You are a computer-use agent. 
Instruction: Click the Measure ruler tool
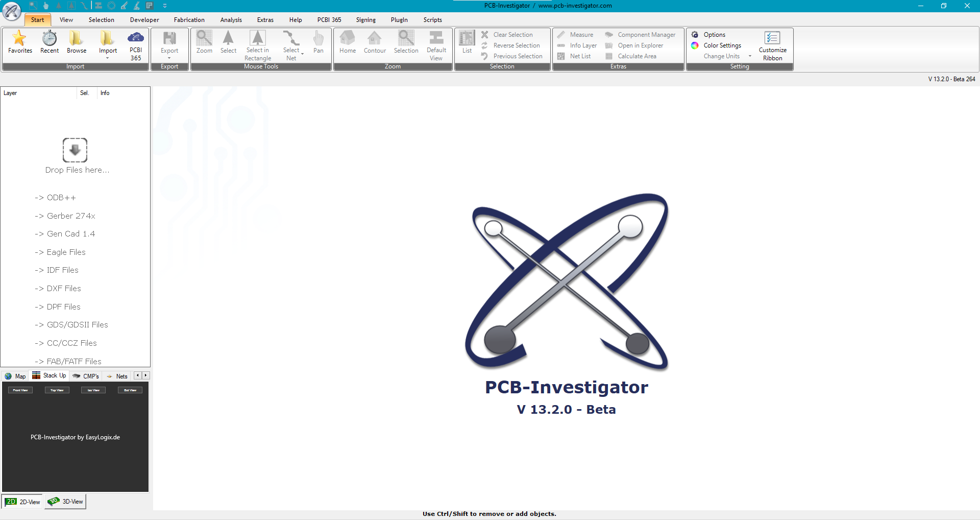pos(575,35)
